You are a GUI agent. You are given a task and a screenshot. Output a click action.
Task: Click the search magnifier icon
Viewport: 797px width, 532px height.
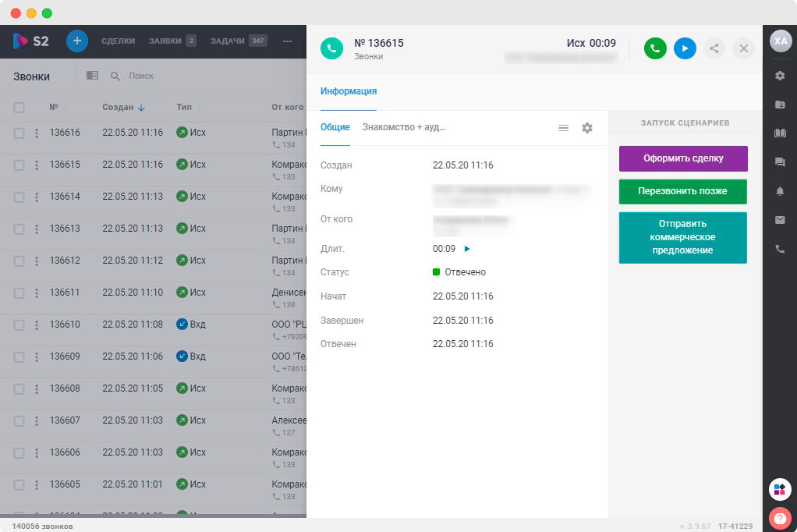click(x=115, y=76)
